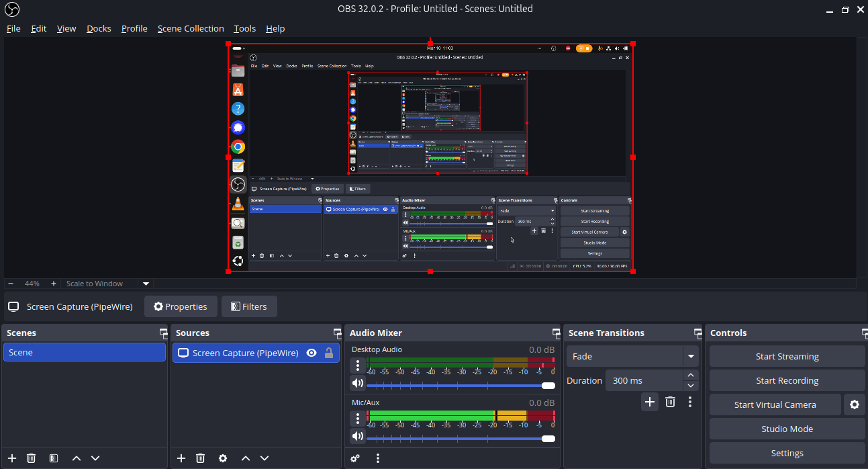The width and height of the screenshot is (868, 469).
Task: Open the Fade transition dropdown
Action: tap(690, 356)
